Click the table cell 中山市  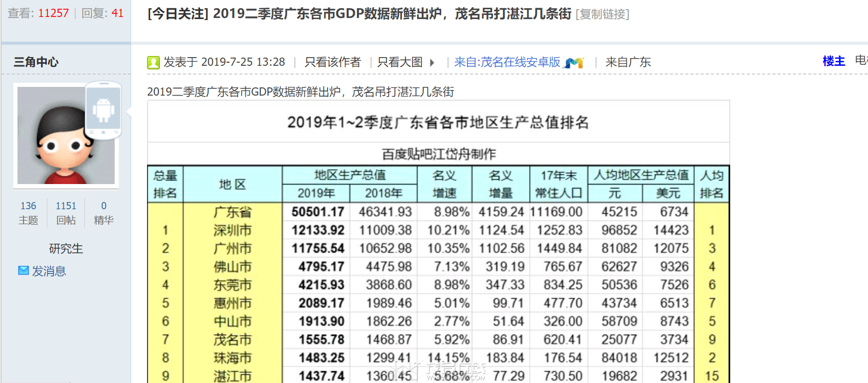[x=232, y=321]
